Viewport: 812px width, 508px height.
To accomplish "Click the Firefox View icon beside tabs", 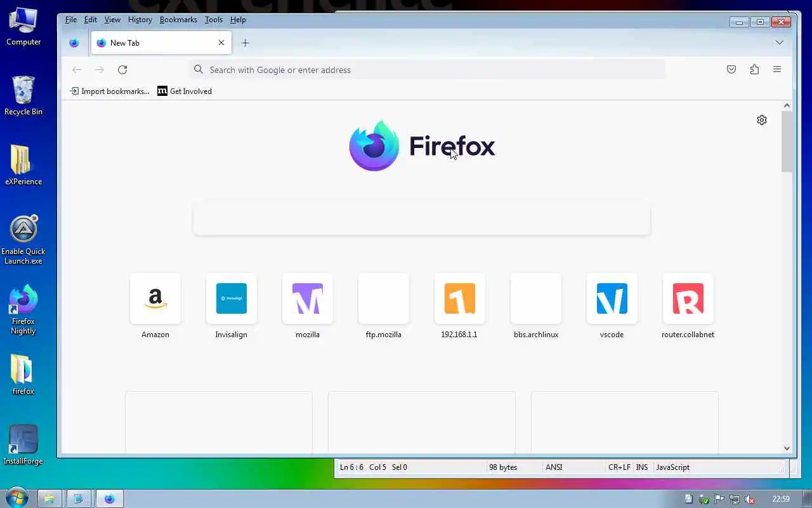I will click(74, 43).
